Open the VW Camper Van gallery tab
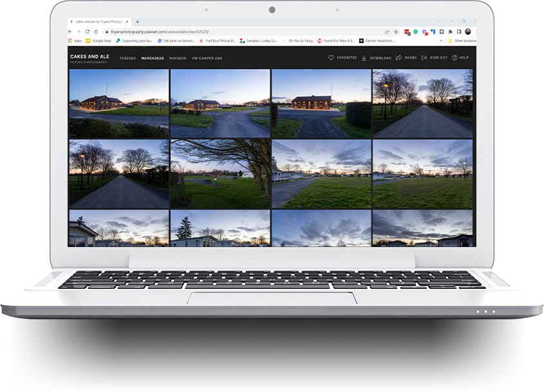The width and height of the screenshot is (544, 392). tap(207, 59)
